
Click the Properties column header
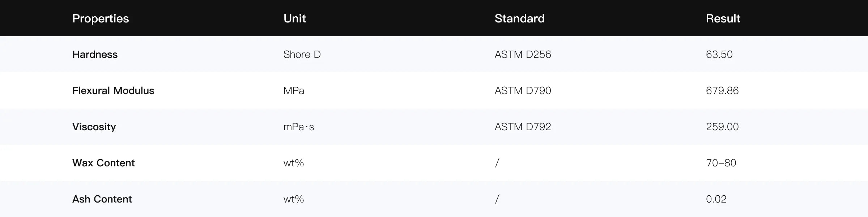[x=101, y=18]
